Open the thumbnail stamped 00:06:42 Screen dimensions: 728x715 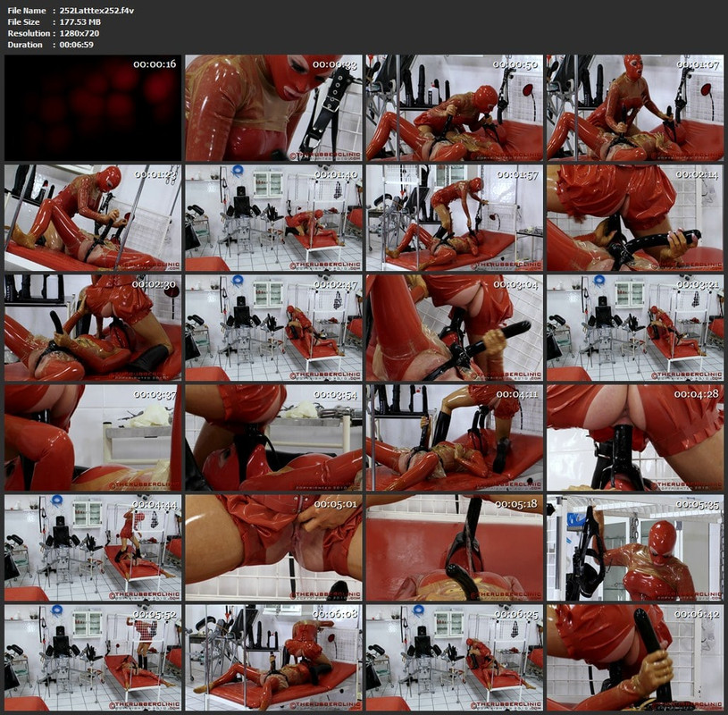point(635,658)
